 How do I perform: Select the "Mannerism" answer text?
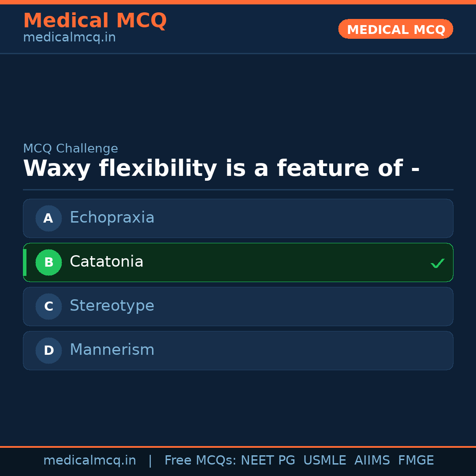click(112, 350)
